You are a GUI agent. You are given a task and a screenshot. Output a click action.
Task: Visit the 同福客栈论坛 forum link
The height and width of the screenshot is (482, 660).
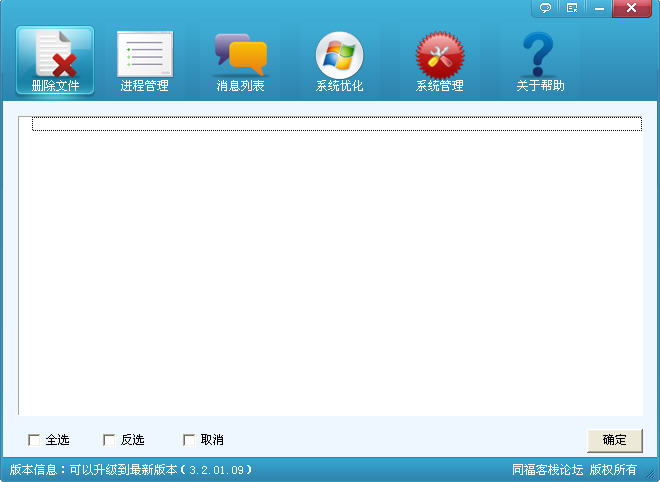[547, 469]
